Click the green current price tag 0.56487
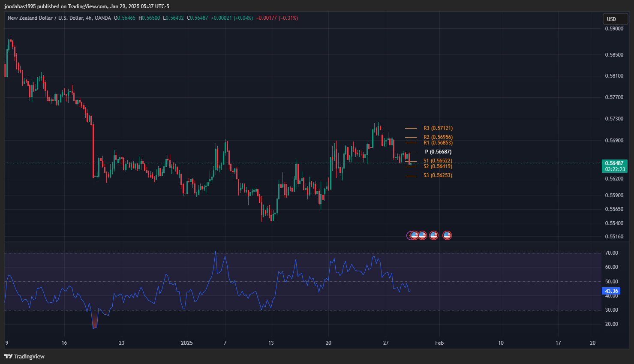 pos(614,163)
